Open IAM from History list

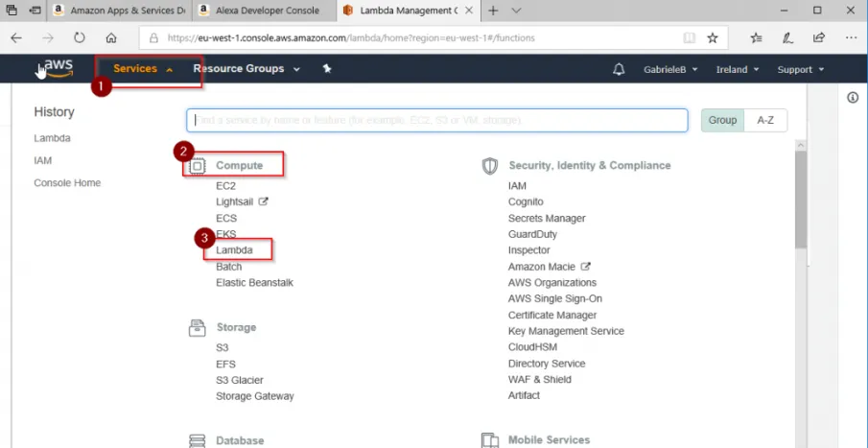[42, 160]
